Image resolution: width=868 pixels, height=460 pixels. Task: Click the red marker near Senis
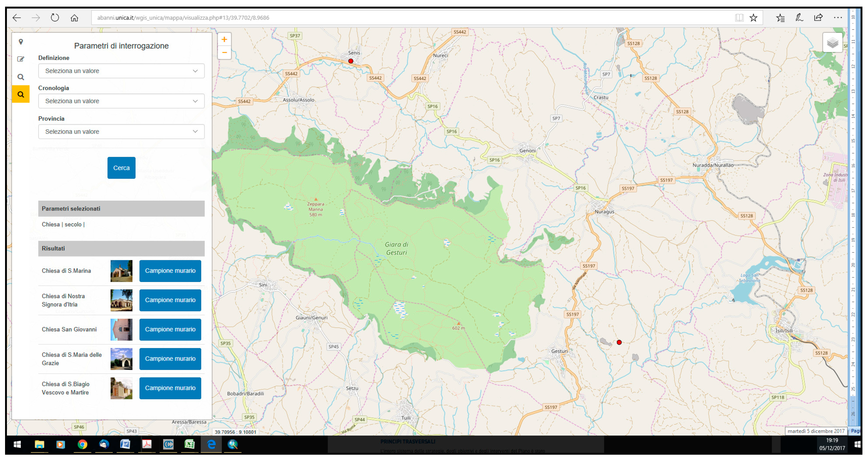pos(351,61)
